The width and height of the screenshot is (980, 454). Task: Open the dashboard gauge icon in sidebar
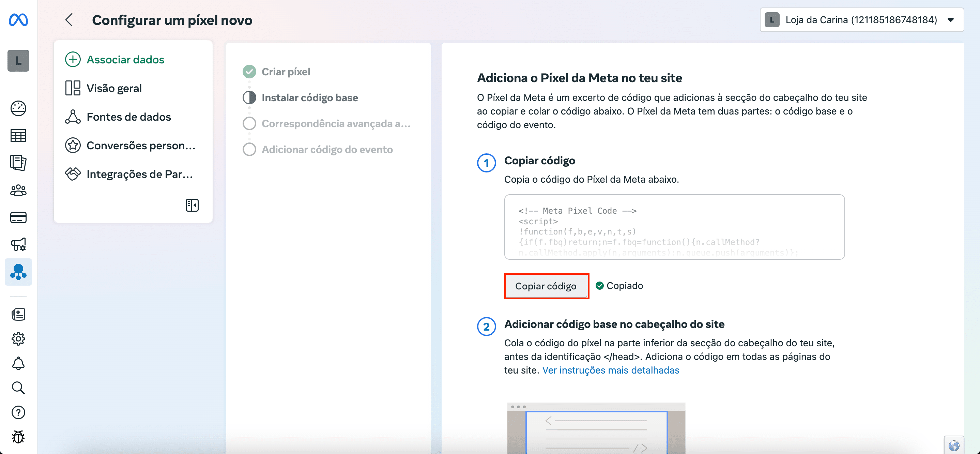pos(18,108)
